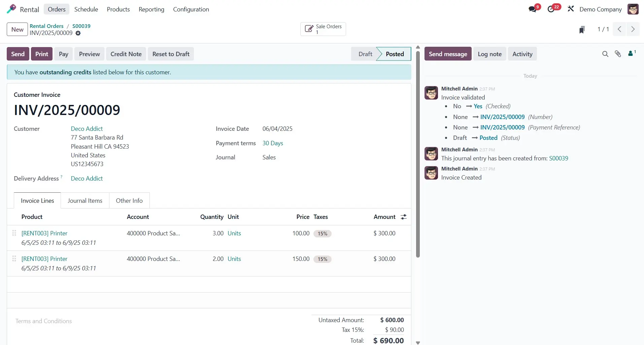Switch to the Journal Items tab
This screenshot has width=644, height=345.
pos(85,201)
